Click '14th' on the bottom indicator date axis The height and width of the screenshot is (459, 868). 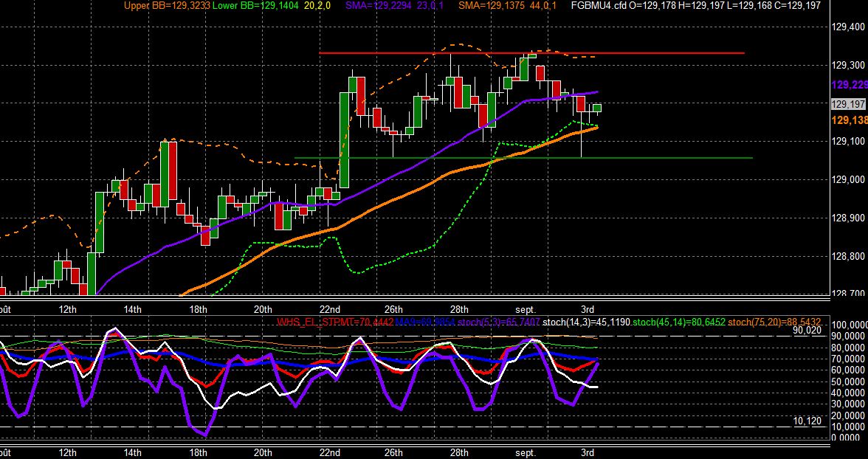tap(132, 453)
